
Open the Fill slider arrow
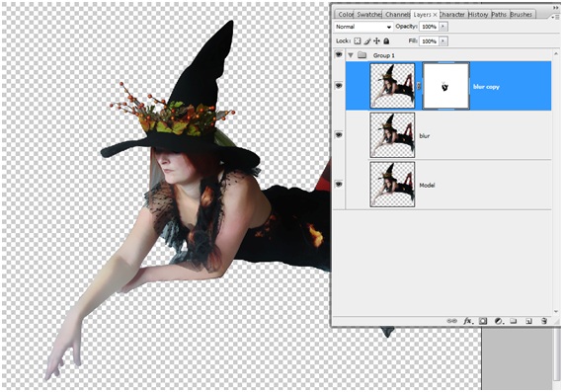coord(443,41)
